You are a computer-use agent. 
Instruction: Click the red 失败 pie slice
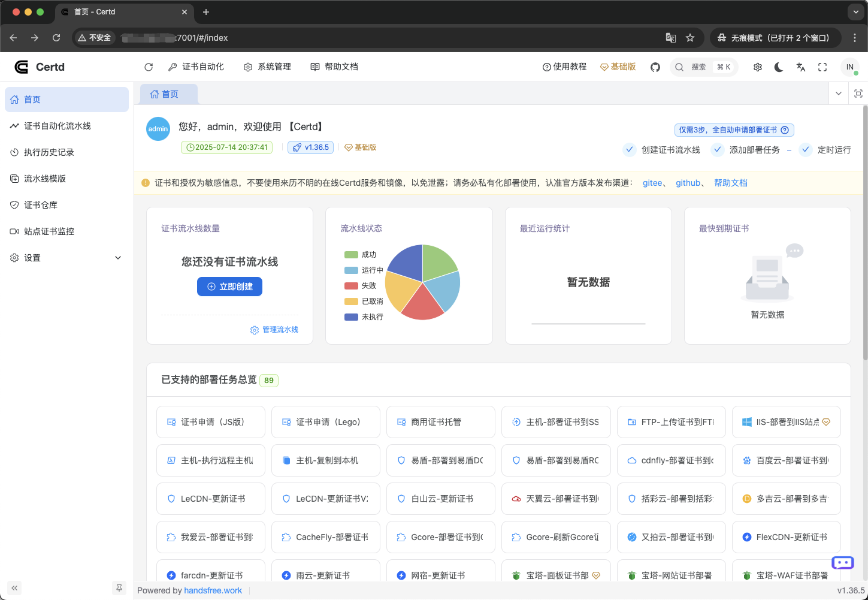pos(422,303)
